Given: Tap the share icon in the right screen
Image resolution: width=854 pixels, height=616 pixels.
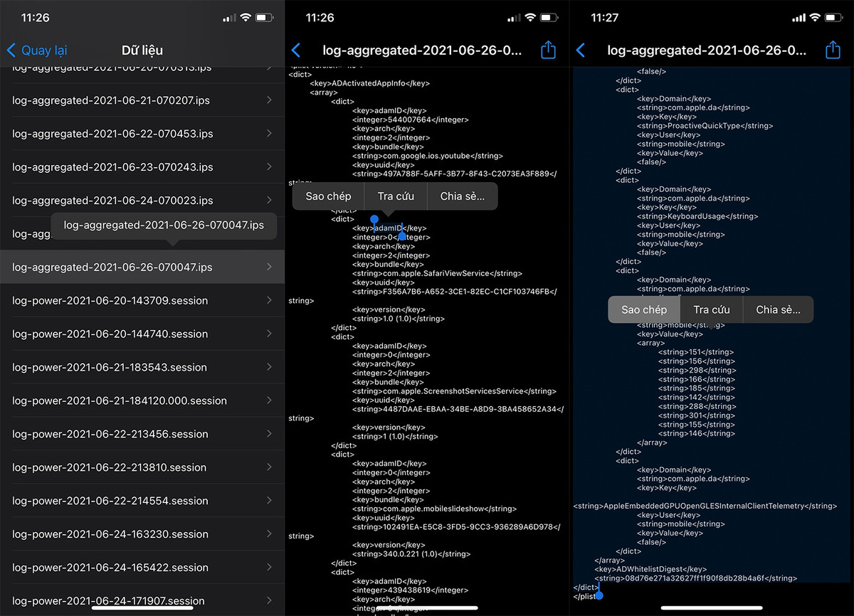Looking at the screenshot, I should [833, 50].
